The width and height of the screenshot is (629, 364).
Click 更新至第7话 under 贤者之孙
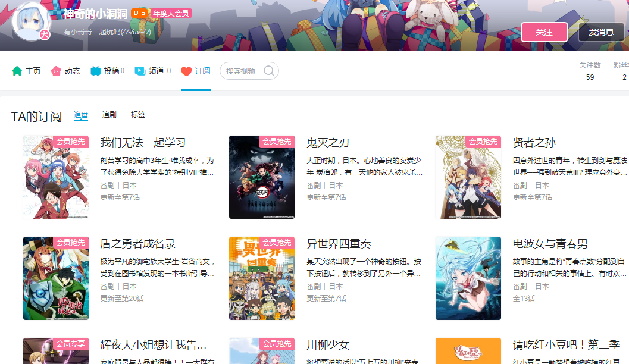[533, 197]
